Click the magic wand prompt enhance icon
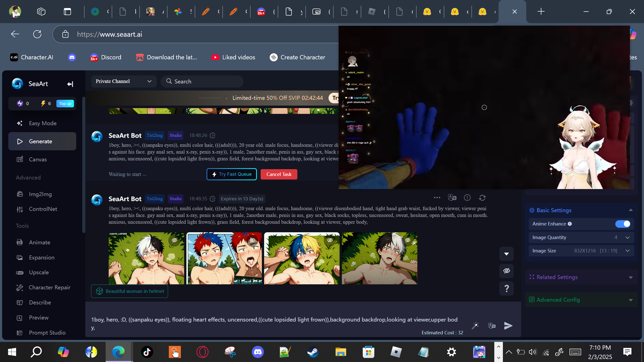The width and height of the screenshot is (644, 362). coord(475,326)
